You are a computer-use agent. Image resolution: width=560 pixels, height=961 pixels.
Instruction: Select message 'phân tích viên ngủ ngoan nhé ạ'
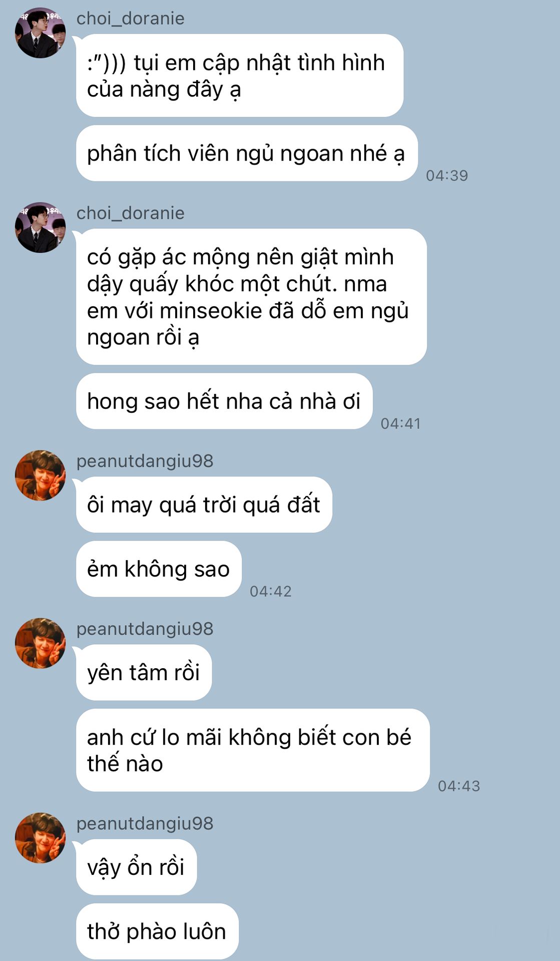[247, 153]
